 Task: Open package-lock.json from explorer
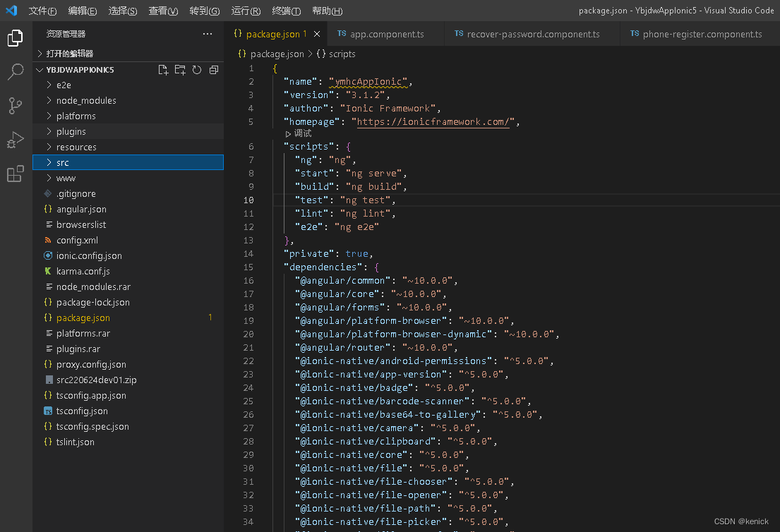point(128,302)
